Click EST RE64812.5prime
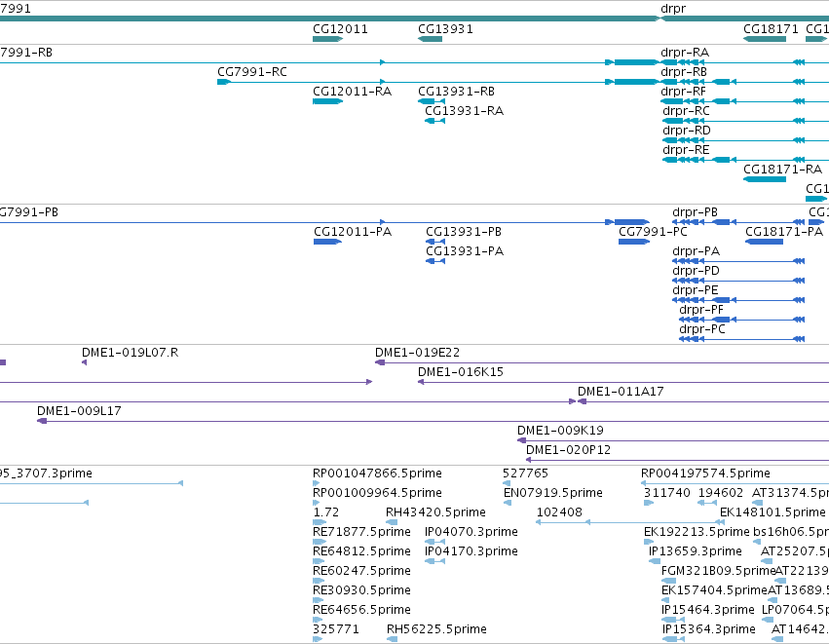Image resolution: width=829 pixels, height=644 pixels. pos(361,552)
